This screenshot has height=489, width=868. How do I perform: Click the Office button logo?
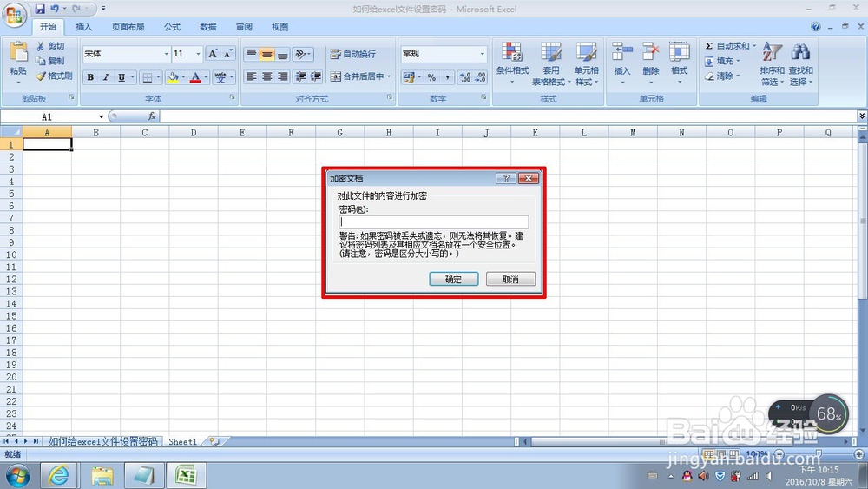point(15,15)
